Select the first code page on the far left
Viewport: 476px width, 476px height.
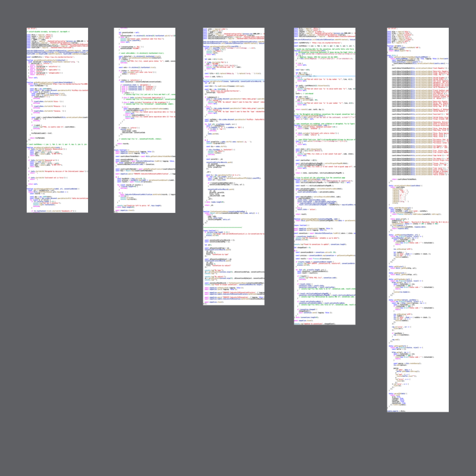(x=57, y=120)
